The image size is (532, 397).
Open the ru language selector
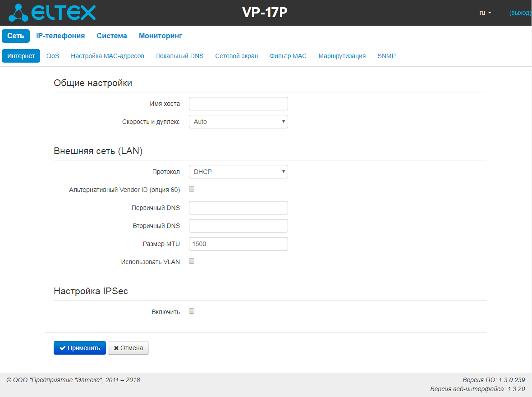[485, 13]
